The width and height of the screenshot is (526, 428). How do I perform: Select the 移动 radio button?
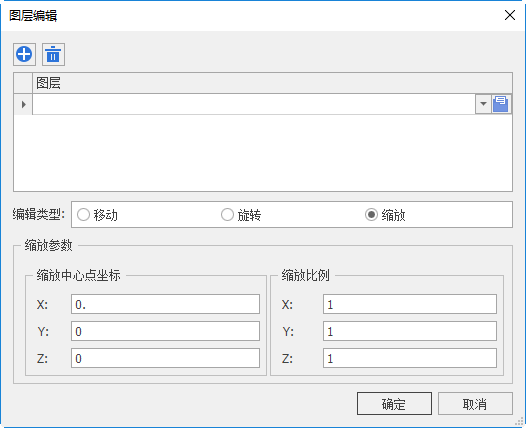pos(84,215)
